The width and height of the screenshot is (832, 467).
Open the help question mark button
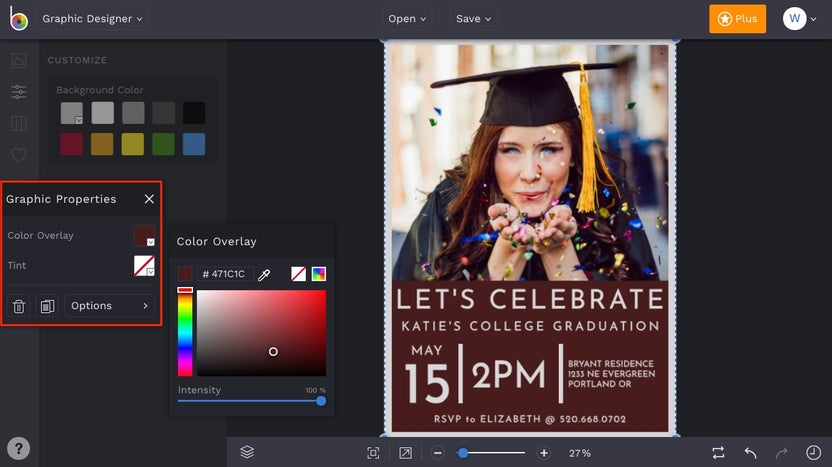(19, 448)
